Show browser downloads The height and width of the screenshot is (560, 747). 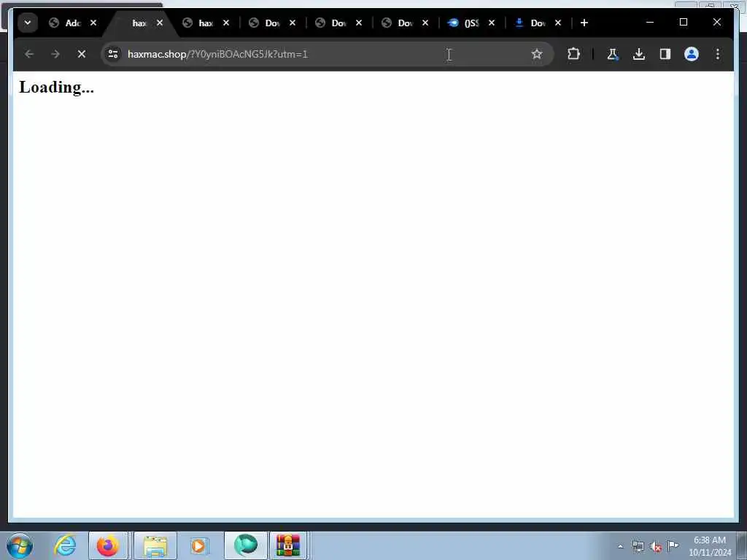639,54
